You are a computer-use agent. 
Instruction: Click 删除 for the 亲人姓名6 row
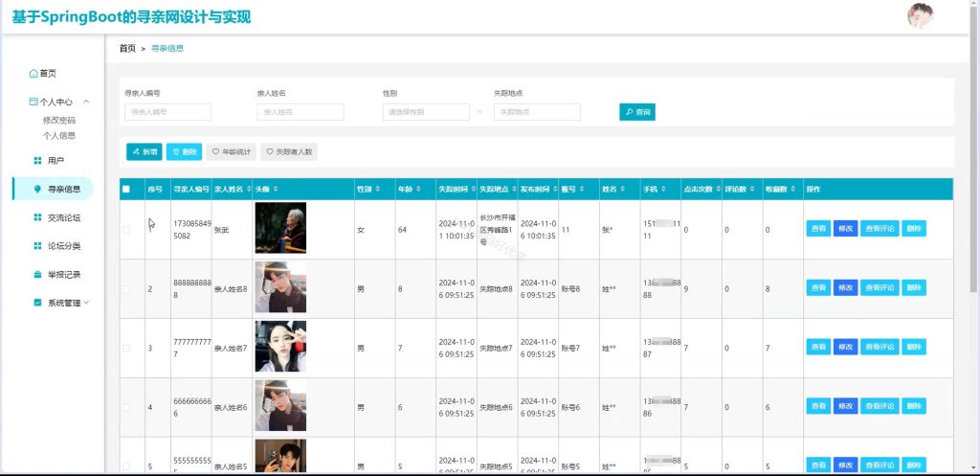(914, 406)
